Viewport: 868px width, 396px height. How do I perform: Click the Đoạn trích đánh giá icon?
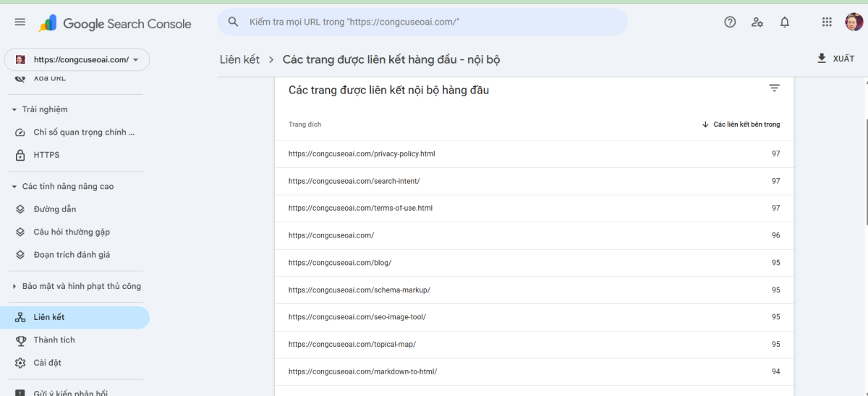[x=20, y=255]
